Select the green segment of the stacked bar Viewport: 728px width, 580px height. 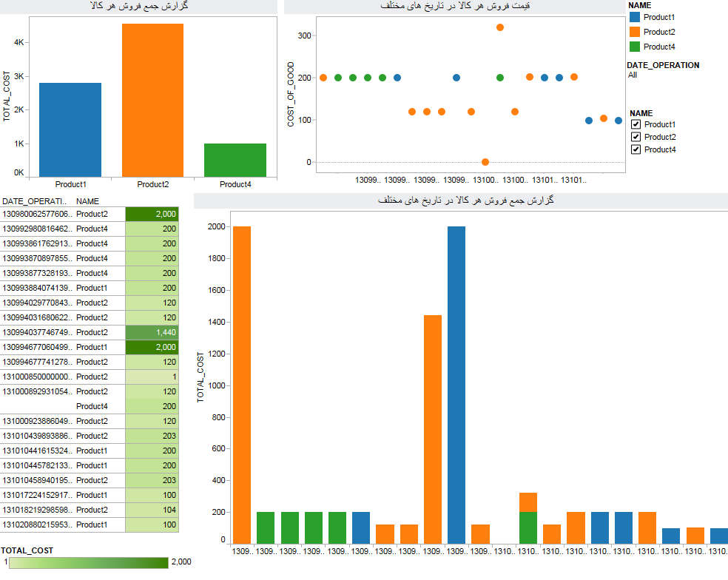point(528,528)
